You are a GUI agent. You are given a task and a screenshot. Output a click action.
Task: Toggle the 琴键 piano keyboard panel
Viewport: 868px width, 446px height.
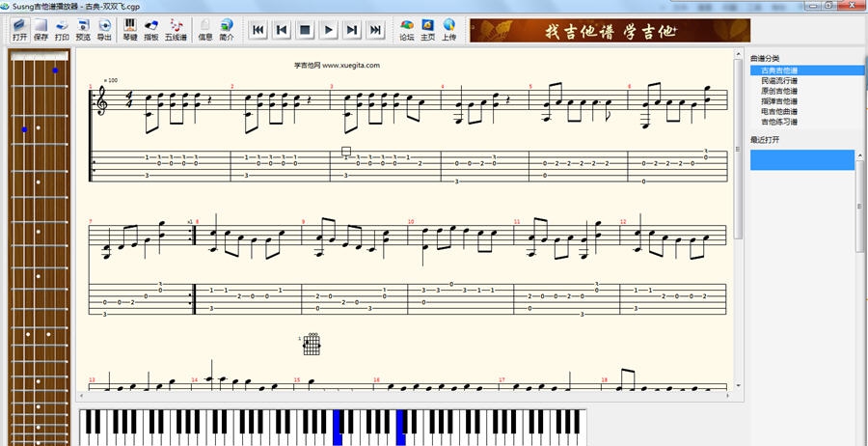pos(130,30)
